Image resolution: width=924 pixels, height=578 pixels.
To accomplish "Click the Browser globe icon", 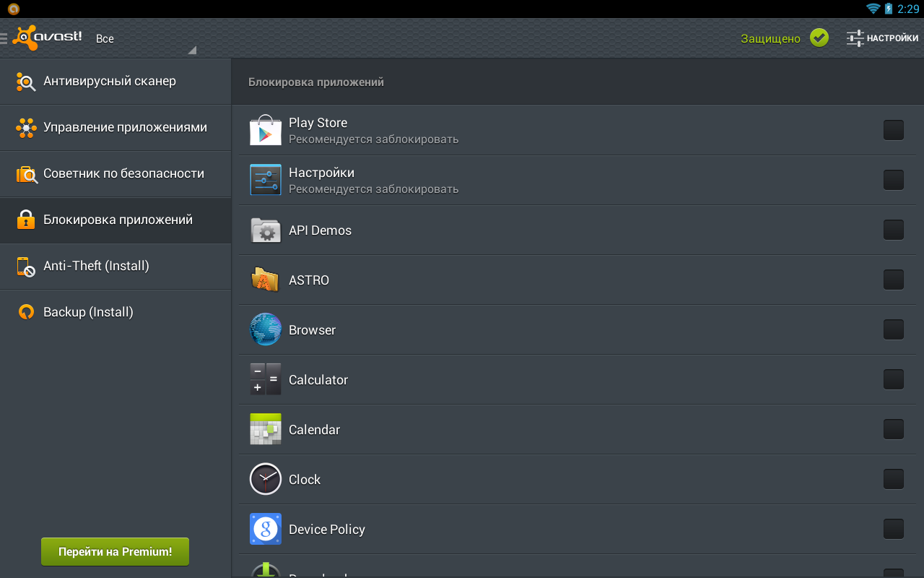I will 265,329.
